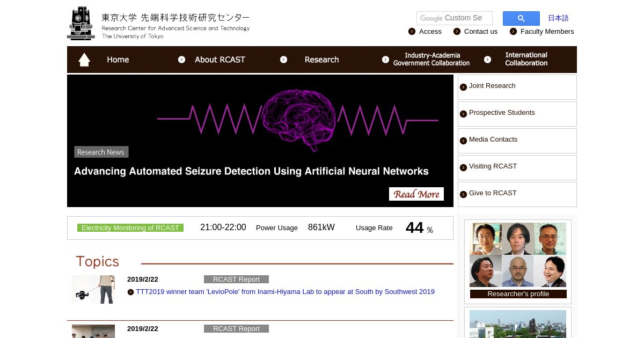Click Electricity Monitoring of RCAST label
Viewport: 644px width, 338px height.
click(x=130, y=228)
